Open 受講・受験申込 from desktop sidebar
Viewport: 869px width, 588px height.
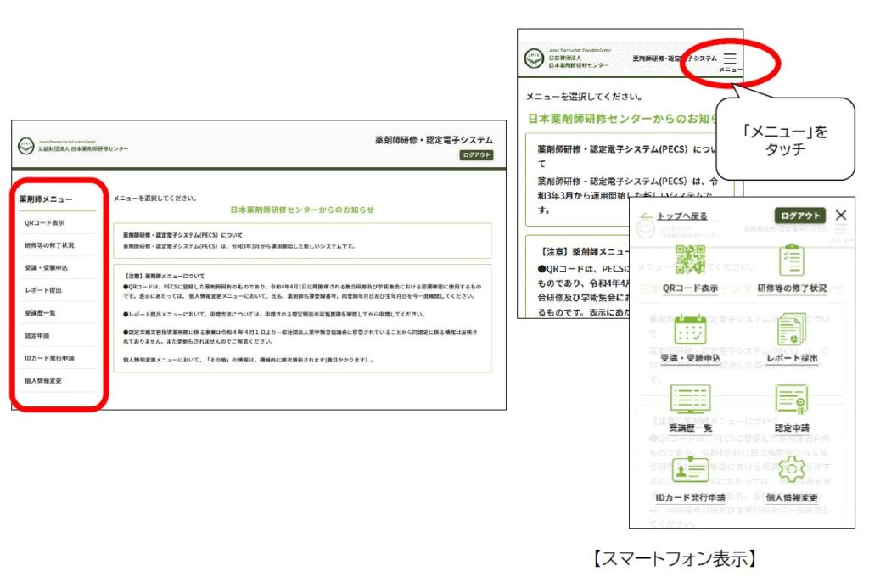[x=47, y=268]
